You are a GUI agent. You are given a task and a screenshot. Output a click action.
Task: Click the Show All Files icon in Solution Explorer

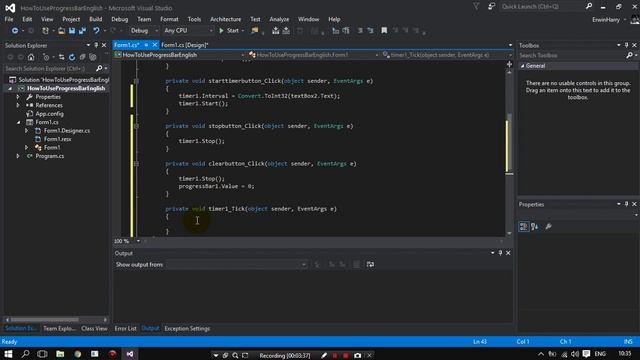click(x=93, y=57)
